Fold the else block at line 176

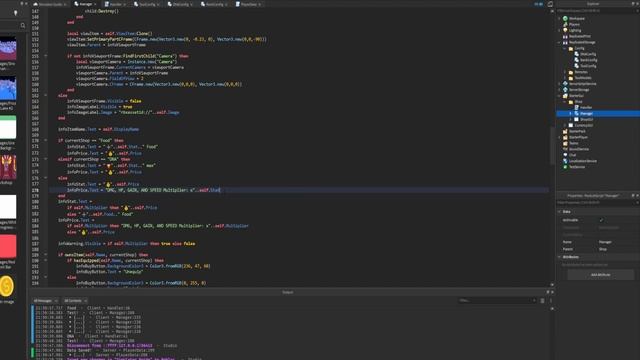pos(46,178)
